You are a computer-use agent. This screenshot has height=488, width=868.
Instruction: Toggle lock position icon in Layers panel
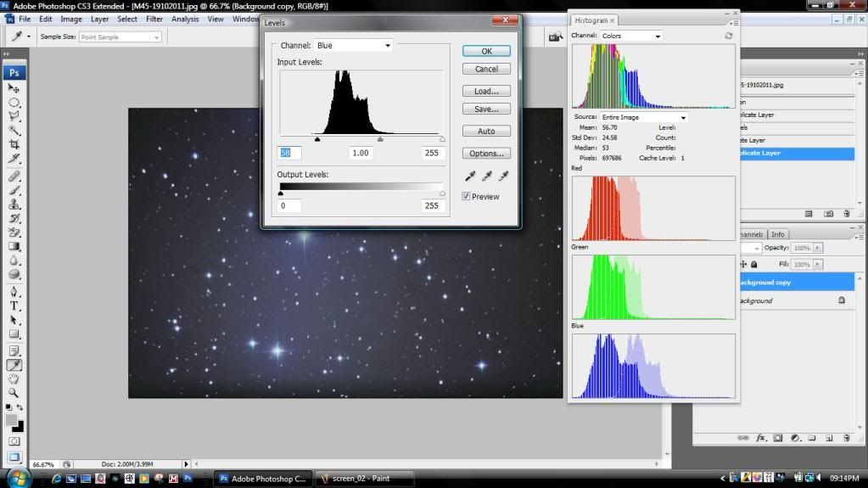(x=743, y=265)
